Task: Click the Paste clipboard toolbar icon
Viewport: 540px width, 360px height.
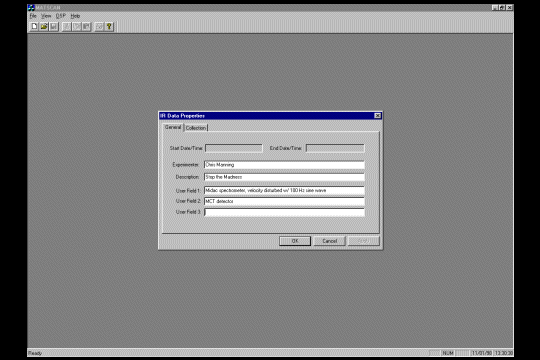Action: (x=86, y=27)
